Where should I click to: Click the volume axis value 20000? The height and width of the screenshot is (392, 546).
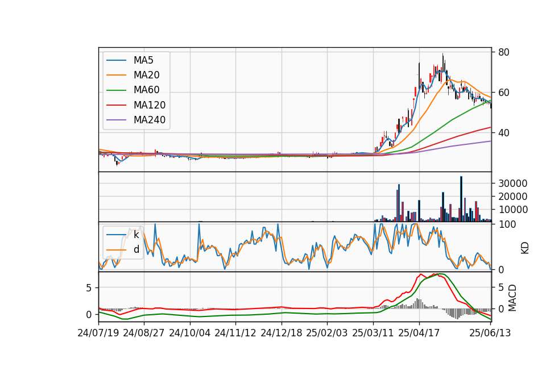pos(513,197)
